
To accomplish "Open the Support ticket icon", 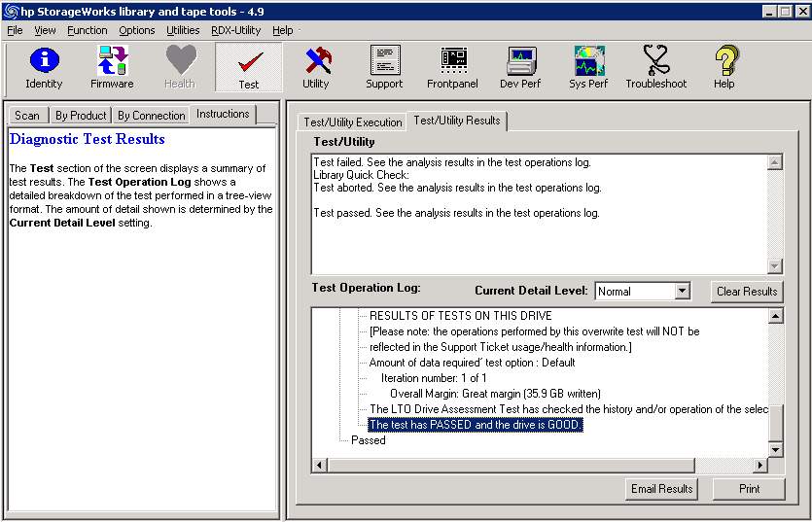I will [384, 67].
